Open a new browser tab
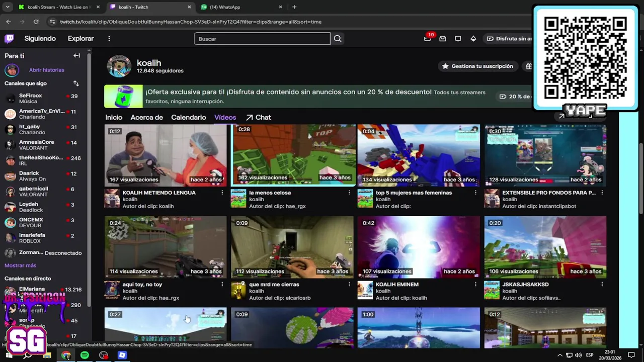Image resolution: width=644 pixels, height=362 pixels. (294, 7)
